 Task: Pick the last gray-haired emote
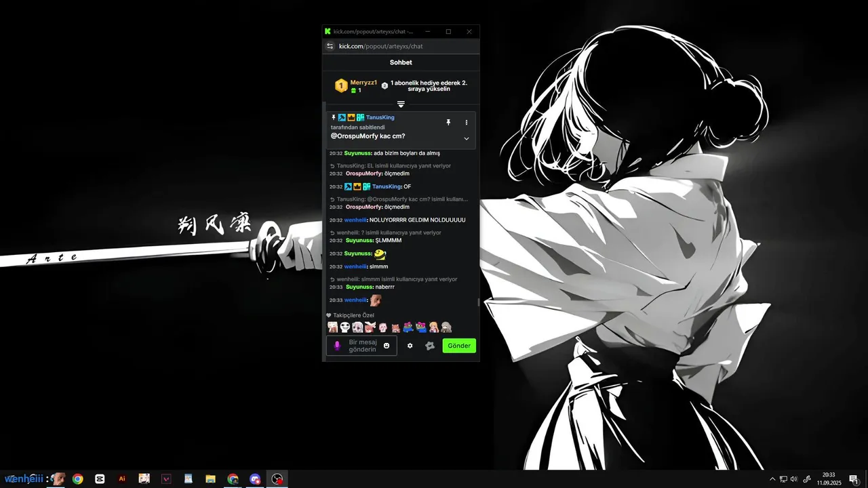pos(446,327)
